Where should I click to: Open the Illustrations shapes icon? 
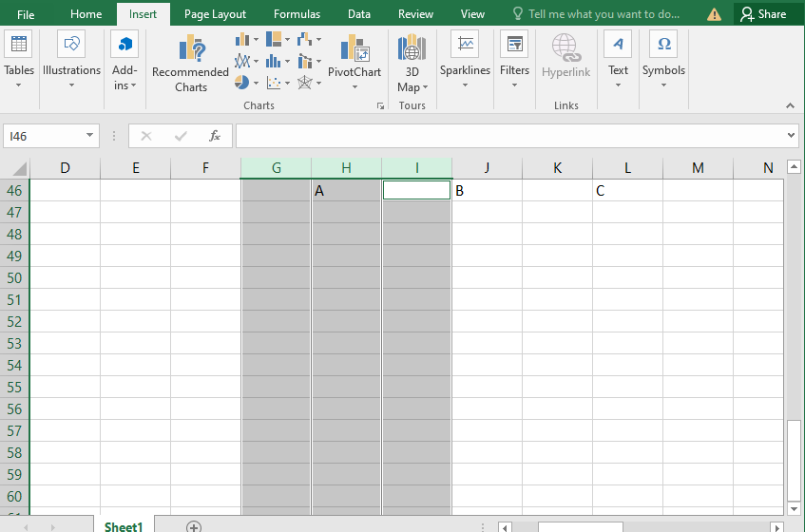coord(71,44)
